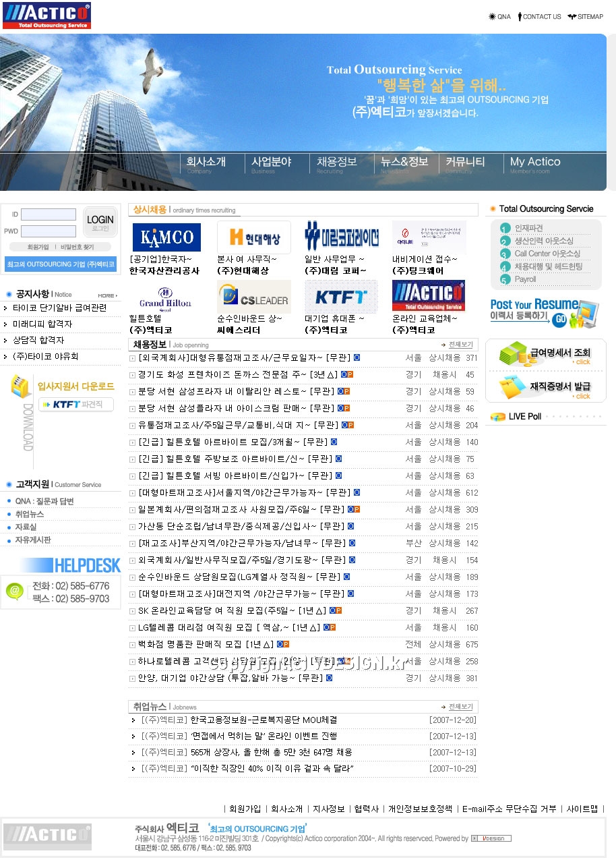This screenshot has height=868, width=616.
Task: Open the 채용정보 menu
Action: click(336, 162)
